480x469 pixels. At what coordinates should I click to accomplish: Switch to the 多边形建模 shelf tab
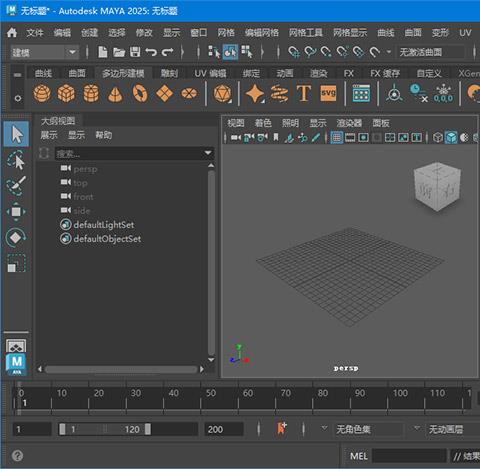pyautogui.click(x=123, y=73)
